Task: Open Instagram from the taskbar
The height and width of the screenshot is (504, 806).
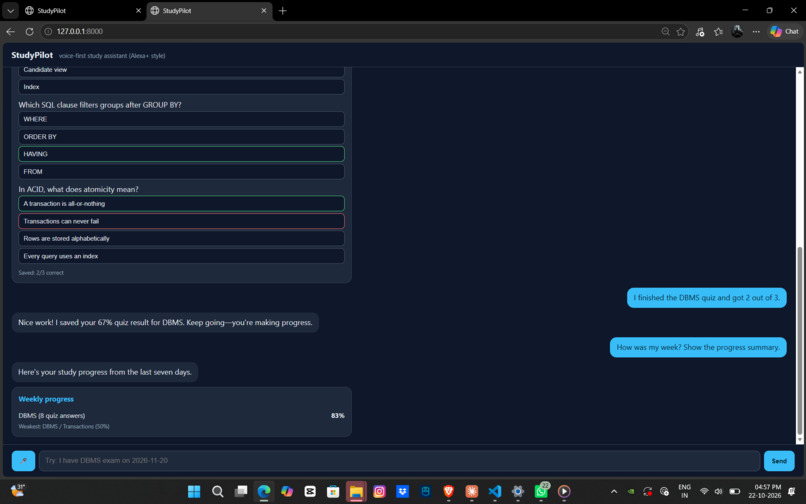Action: (379, 492)
